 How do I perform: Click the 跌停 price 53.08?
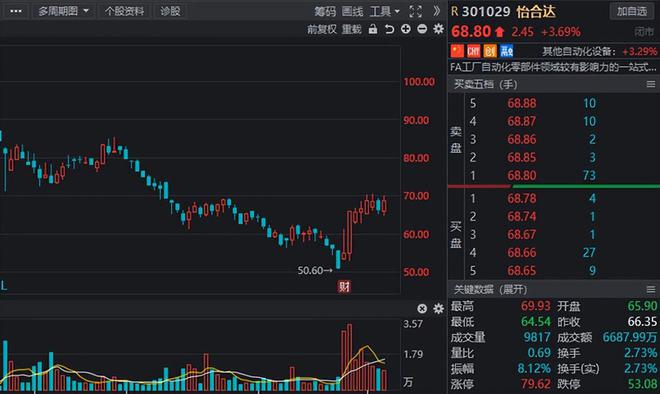[x=642, y=384]
